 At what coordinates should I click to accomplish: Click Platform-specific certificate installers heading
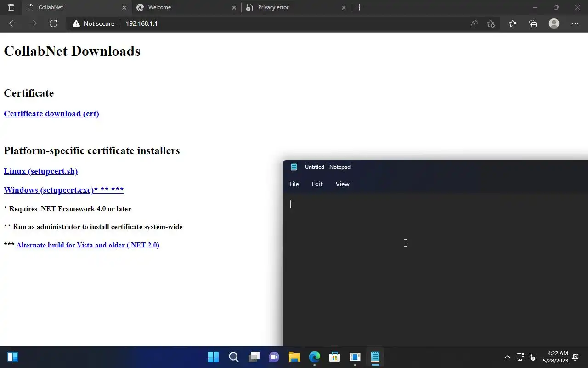(x=92, y=150)
